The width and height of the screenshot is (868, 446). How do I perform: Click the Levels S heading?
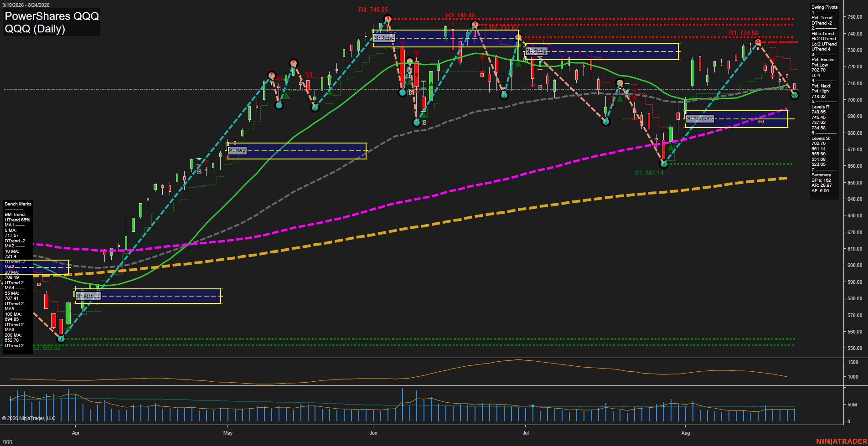pyautogui.click(x=821, y=138)
